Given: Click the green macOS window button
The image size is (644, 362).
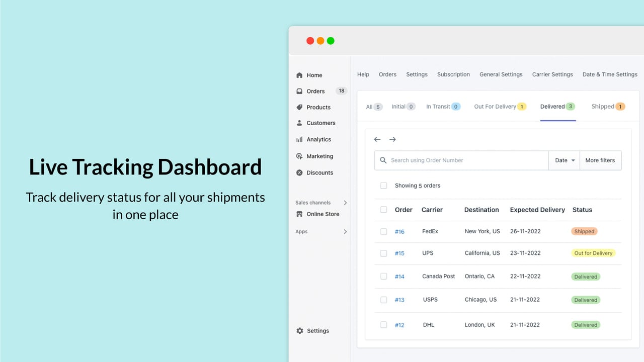Looking at the screenshot, I should tap(331, 41).
